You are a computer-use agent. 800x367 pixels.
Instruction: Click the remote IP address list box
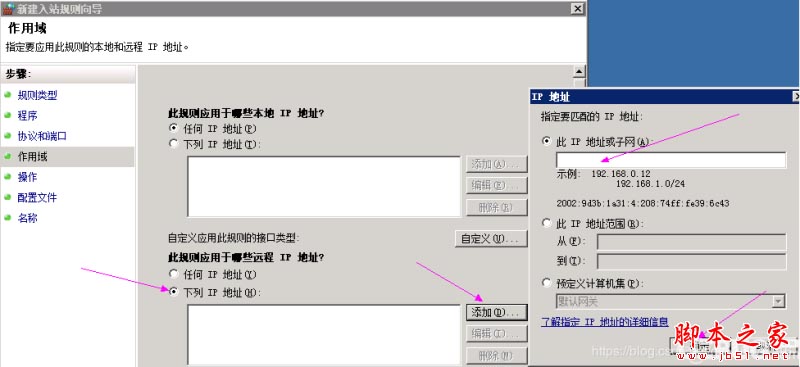click(x=324, y=335)
